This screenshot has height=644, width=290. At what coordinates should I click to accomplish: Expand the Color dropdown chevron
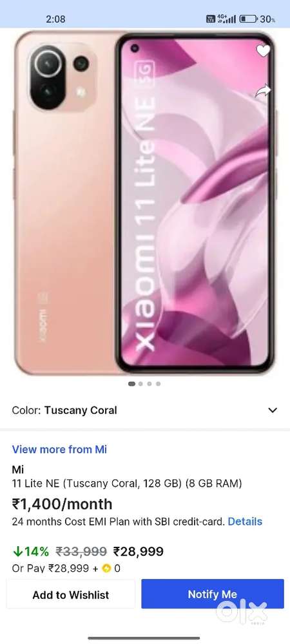pyautogui.click(x=273, y=410)
